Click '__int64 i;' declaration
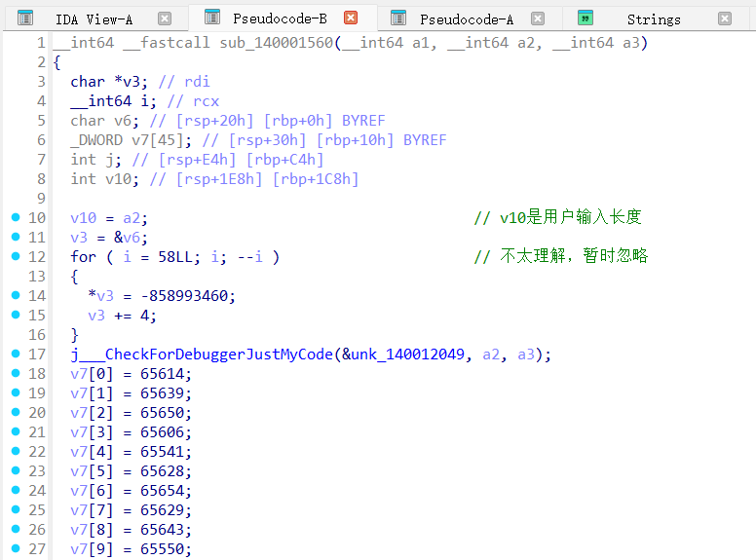 tap(113, 101)
